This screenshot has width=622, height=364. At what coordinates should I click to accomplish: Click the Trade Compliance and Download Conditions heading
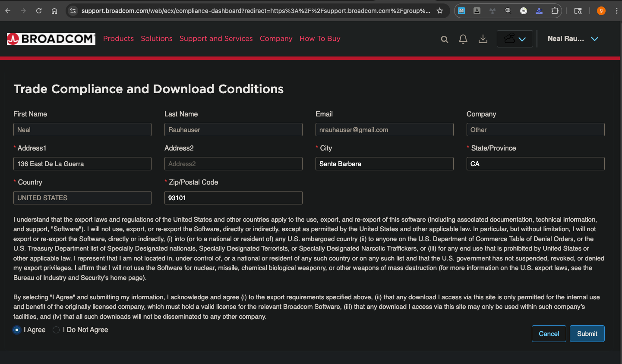(x=148, y=89)
